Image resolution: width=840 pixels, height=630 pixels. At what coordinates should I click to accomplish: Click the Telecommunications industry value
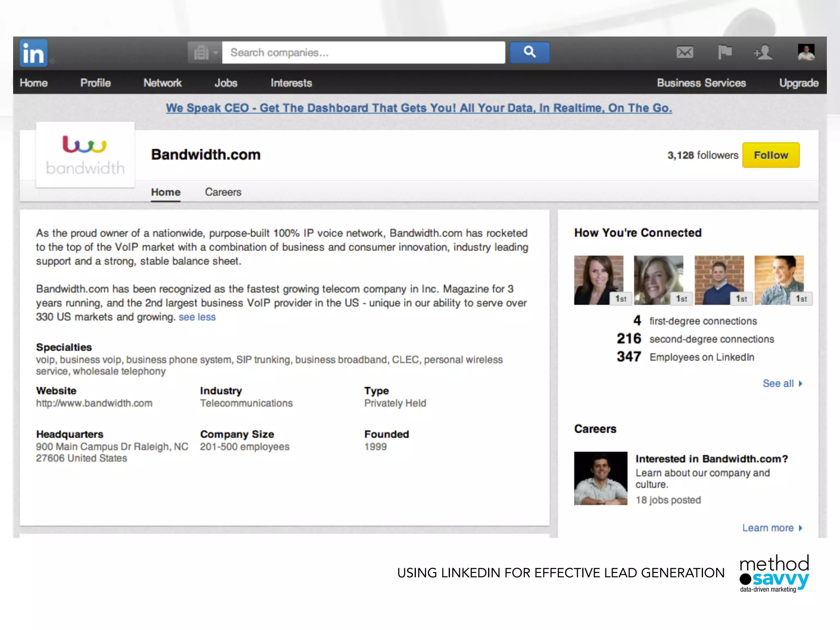(246, 403)
